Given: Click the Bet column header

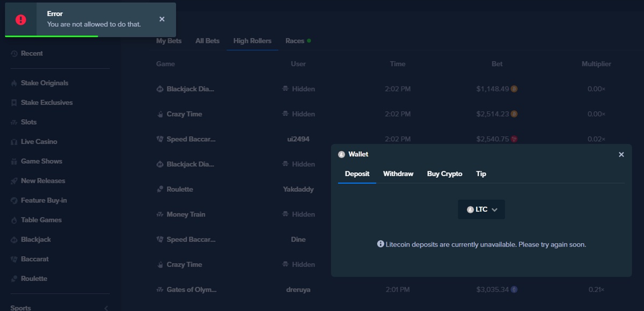Looking at the screenshot, I should pos(497,64).
